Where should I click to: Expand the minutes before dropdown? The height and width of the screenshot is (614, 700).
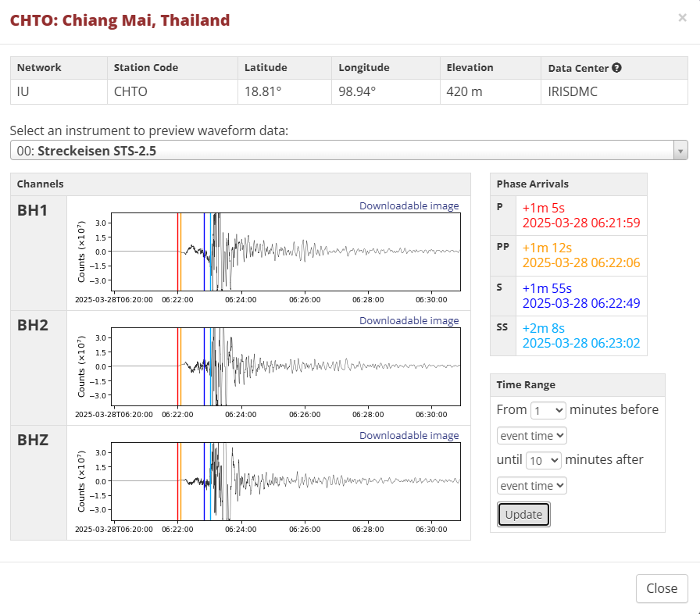point(548,409)
